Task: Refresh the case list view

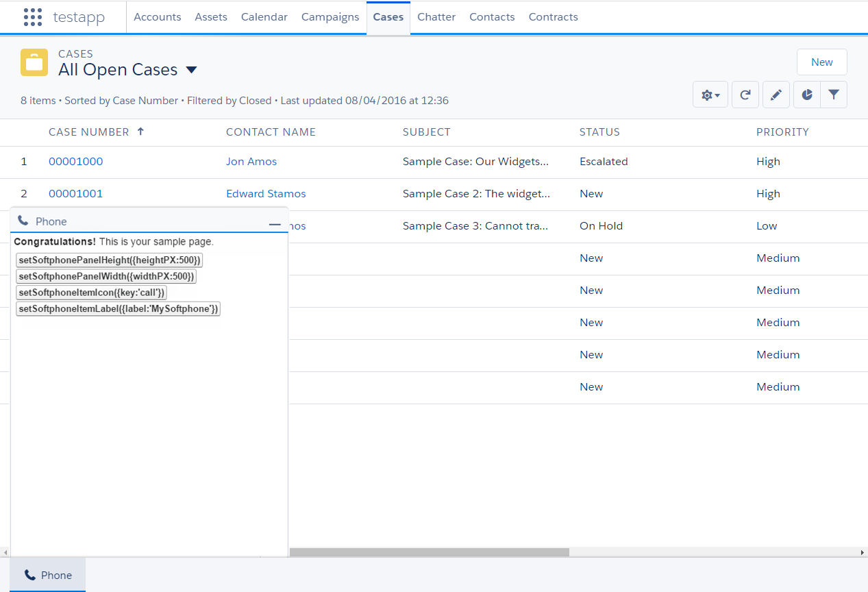Action: pos(745,95)
